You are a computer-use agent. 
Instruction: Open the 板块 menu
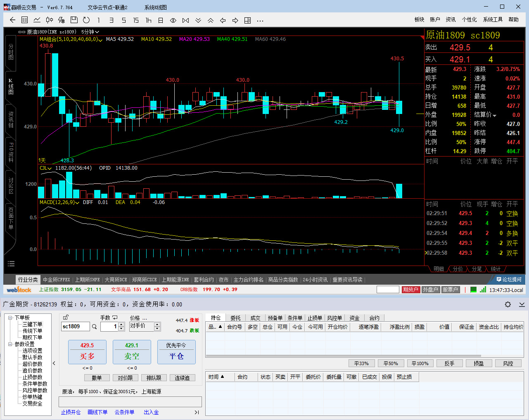click(419, 19)
